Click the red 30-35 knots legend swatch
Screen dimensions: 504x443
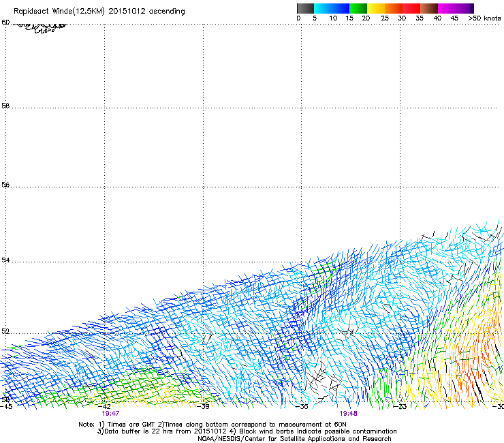click(411, 8)
